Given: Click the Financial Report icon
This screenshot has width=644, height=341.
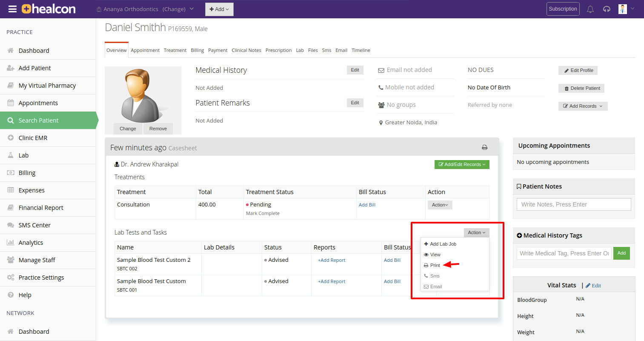Looking at the screenshot, I should coord(11,207).
